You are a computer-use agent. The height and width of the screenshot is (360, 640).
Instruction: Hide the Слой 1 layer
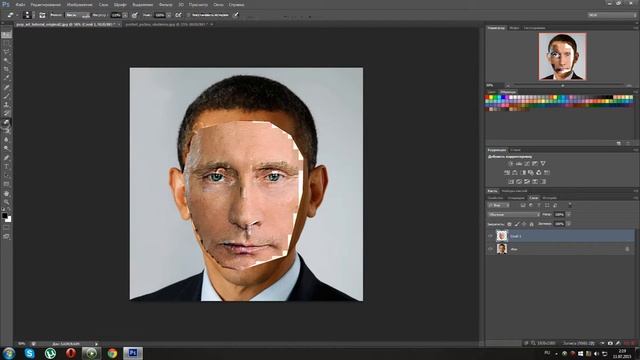490,236
